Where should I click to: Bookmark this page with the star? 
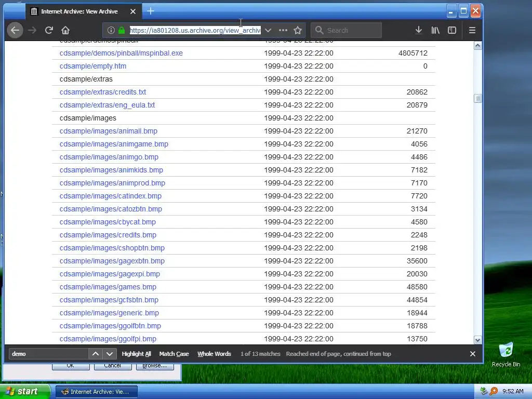(298, 30)
